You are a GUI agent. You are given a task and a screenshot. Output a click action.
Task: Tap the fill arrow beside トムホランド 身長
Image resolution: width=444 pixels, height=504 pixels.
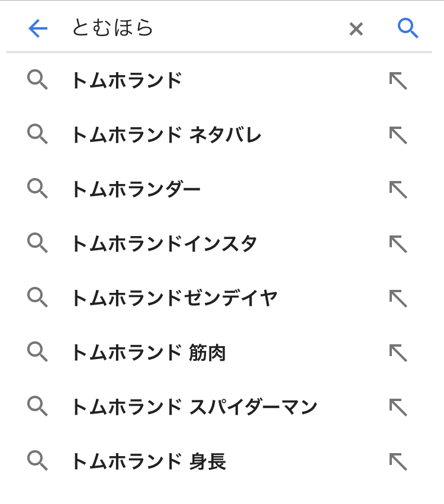[x=398, y=461]
